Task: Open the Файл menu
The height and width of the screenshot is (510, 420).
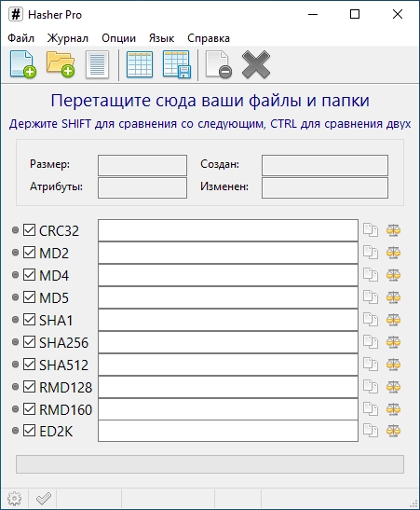Action: click(20, 38)
